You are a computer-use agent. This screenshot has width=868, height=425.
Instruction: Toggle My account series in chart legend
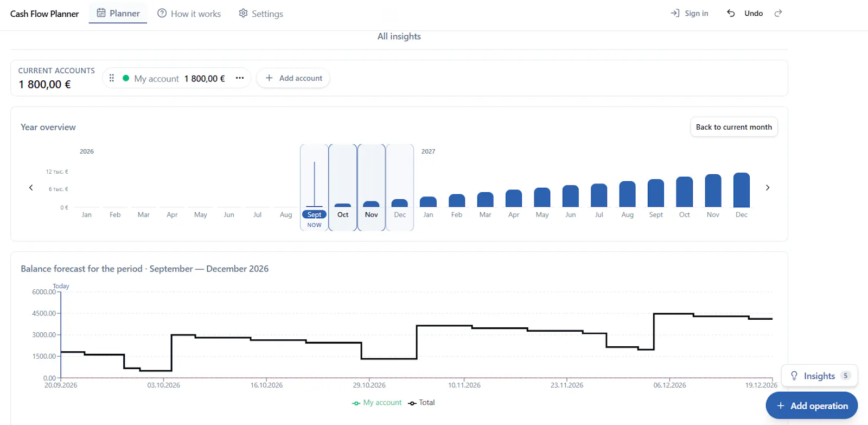[x=377, y=403]
